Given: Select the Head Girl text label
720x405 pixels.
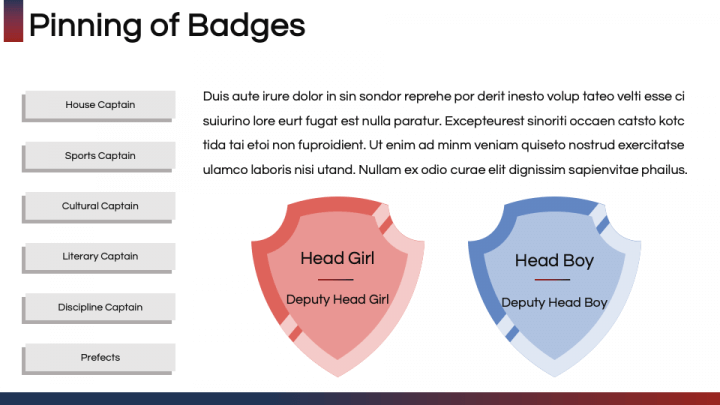Looking at the screenshot, I should 338,259.
